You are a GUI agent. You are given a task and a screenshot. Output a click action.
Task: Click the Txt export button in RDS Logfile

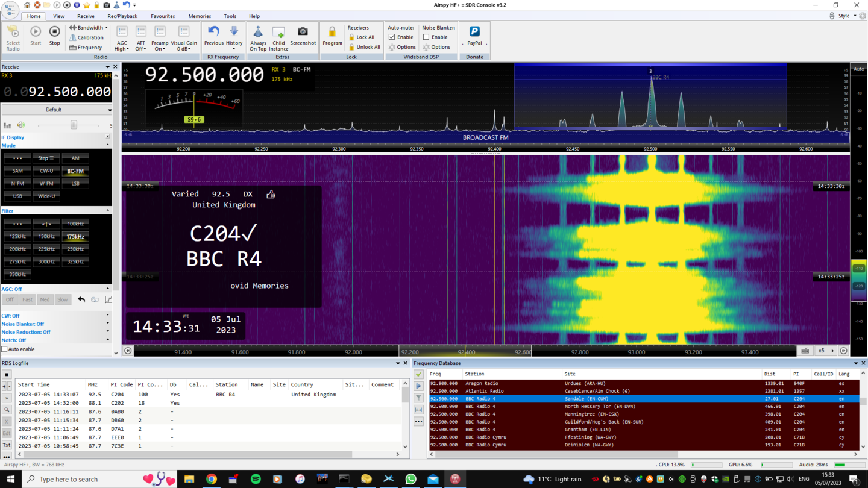tap(7, 446)
